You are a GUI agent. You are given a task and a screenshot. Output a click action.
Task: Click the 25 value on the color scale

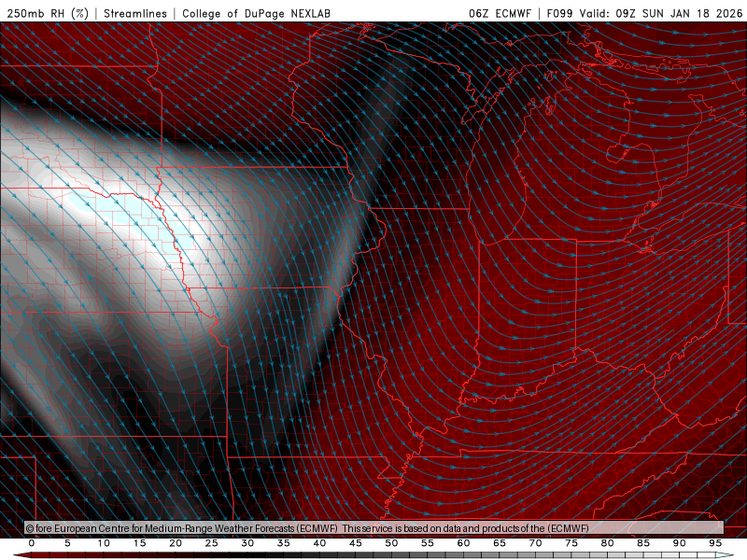[x=212, y=543]
